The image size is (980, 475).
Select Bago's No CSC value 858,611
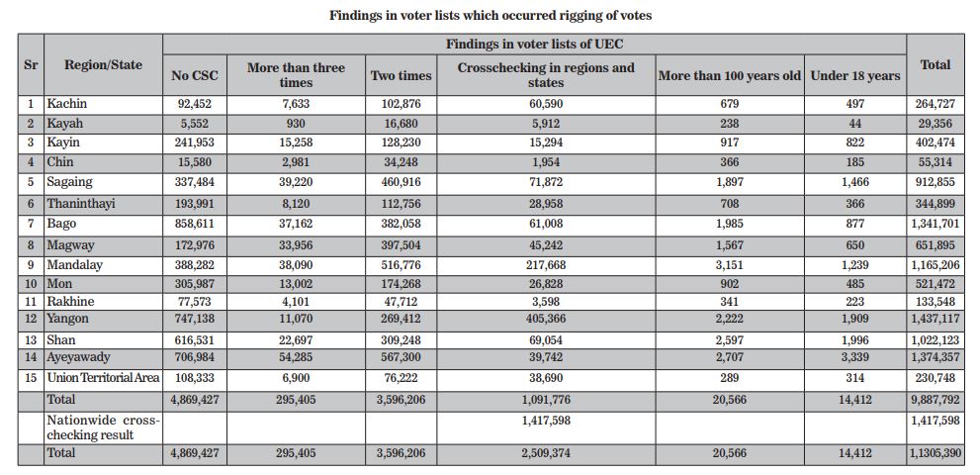(195, 224)
